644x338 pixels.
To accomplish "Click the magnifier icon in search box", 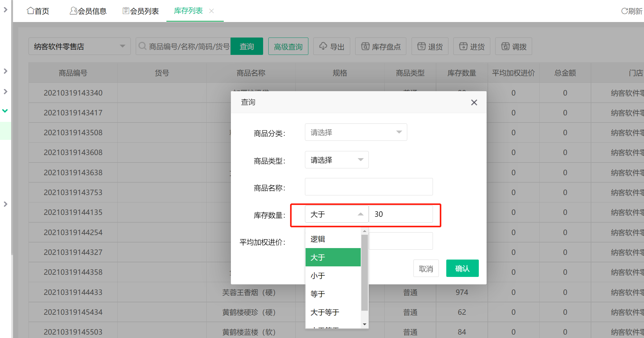I will point(143,46).
